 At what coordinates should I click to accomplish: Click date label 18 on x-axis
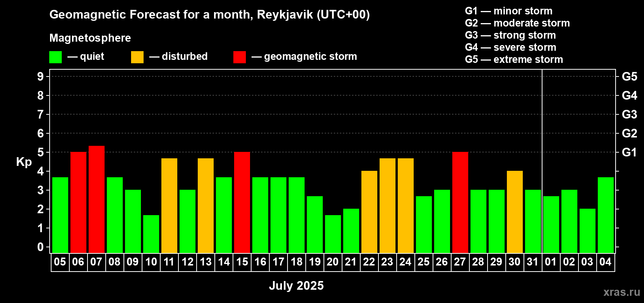297,262
